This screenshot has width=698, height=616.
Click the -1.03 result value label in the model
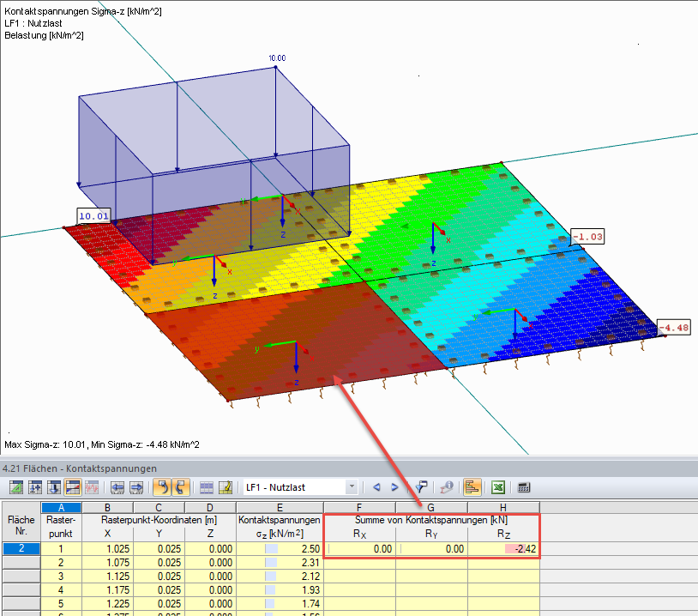coord(587,237)
